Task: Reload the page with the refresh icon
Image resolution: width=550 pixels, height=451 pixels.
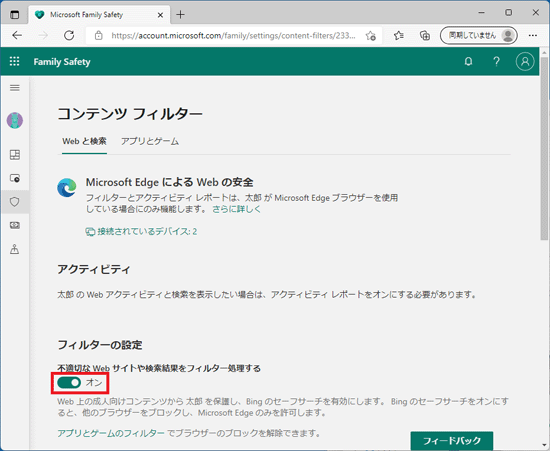Action: pyautogui.click(x=69, y=35)
